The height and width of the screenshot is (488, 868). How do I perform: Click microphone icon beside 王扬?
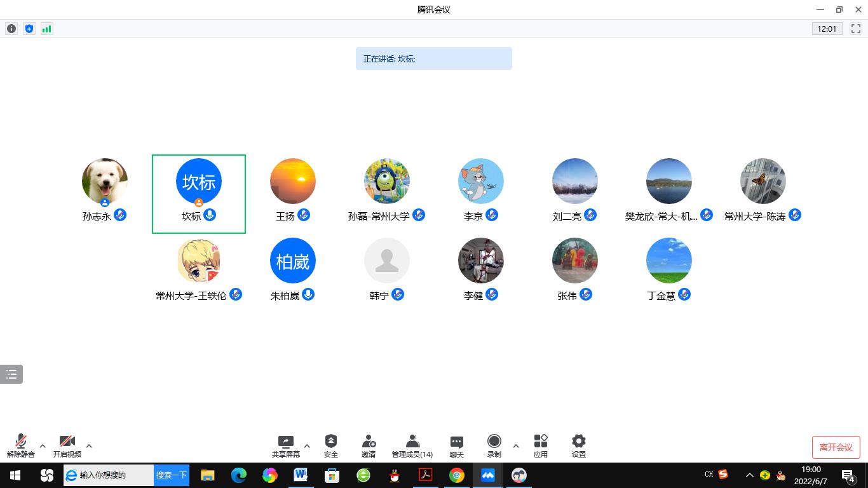pos(304,215)
